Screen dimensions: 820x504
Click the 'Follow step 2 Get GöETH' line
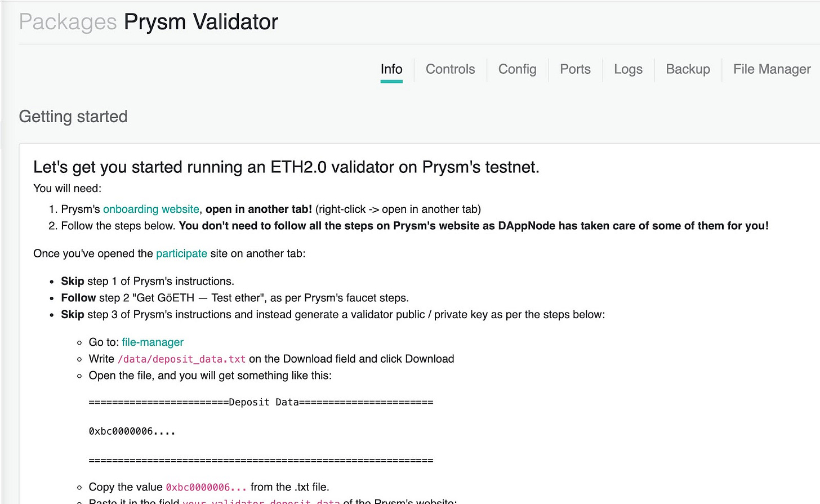point(235,298)
